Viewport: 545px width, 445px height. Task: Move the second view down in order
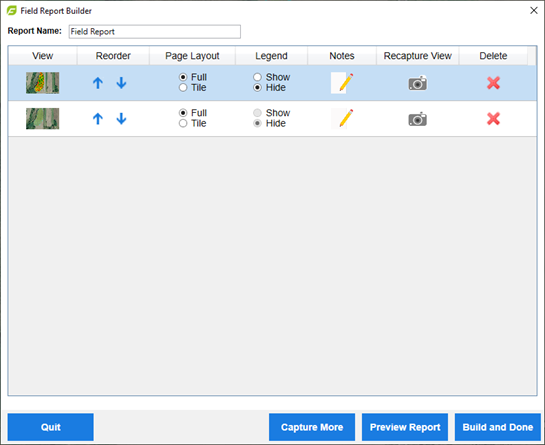pos(121,119)
